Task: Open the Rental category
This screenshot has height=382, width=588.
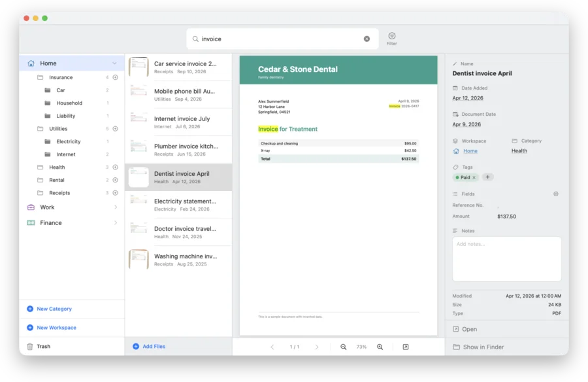Action: pos(72,180)
